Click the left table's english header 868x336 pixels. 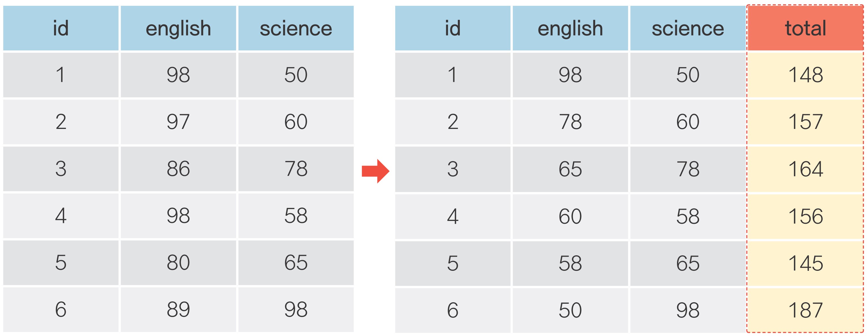point(178,28)
